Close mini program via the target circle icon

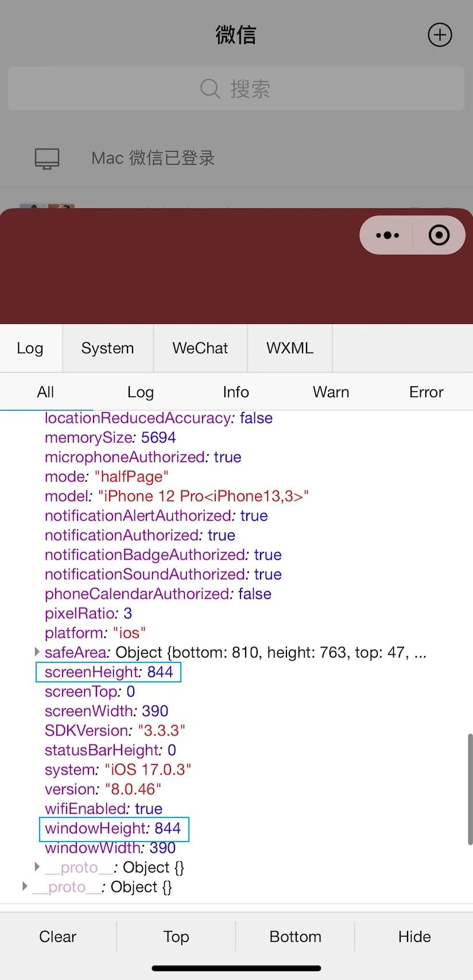439,235
